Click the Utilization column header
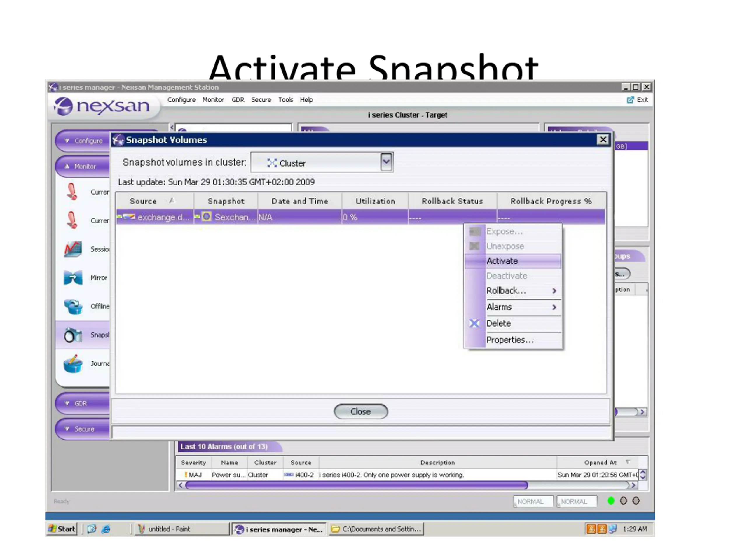The image size is (747, 560). tap(375, 201)
